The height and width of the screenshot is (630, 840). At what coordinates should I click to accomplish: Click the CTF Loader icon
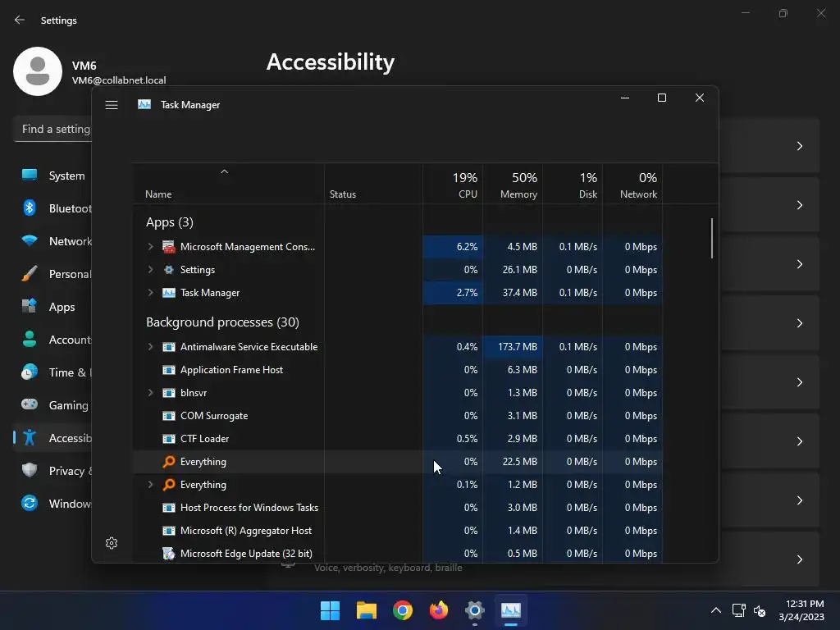(169, 440)
